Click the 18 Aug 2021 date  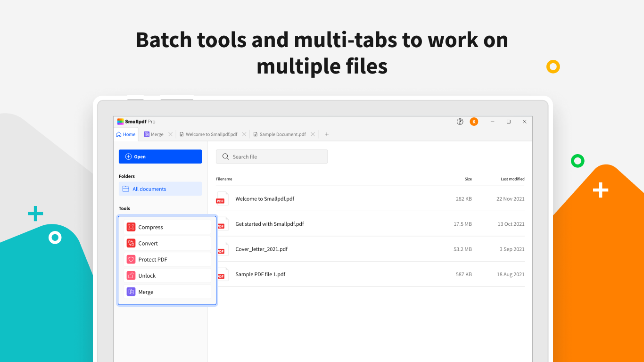pyautogui.click(x=511, y=274)
